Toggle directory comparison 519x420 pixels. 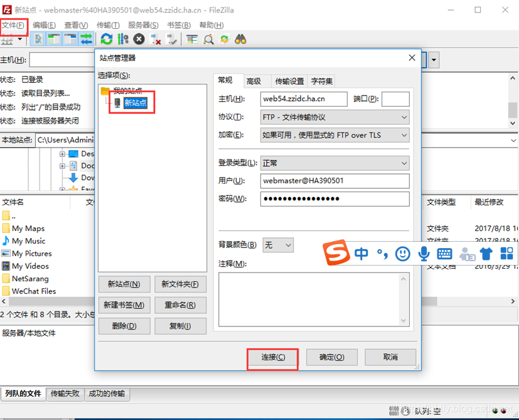tap(208, 40)
